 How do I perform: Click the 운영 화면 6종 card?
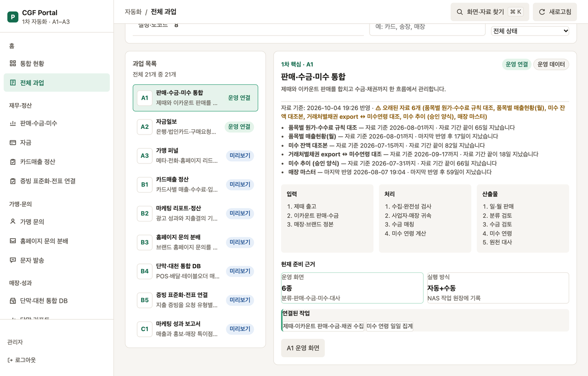click(352, 288)
